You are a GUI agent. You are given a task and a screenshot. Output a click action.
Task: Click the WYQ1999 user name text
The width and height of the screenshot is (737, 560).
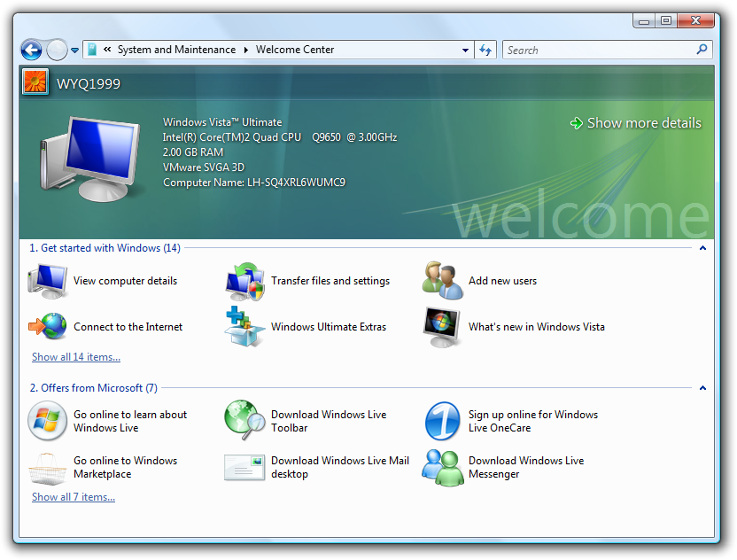coord(89,83)
